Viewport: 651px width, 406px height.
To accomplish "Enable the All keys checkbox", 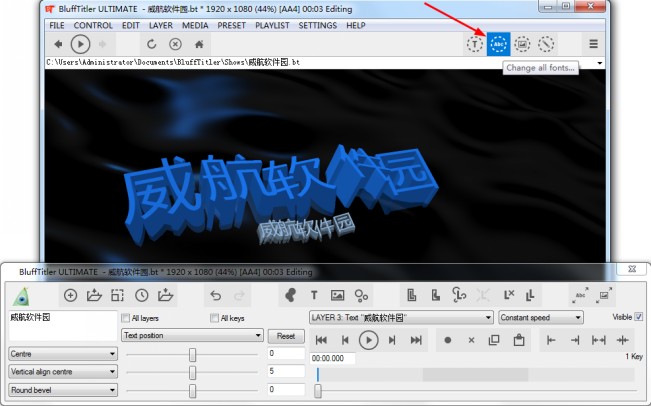I will pos(214,318).
